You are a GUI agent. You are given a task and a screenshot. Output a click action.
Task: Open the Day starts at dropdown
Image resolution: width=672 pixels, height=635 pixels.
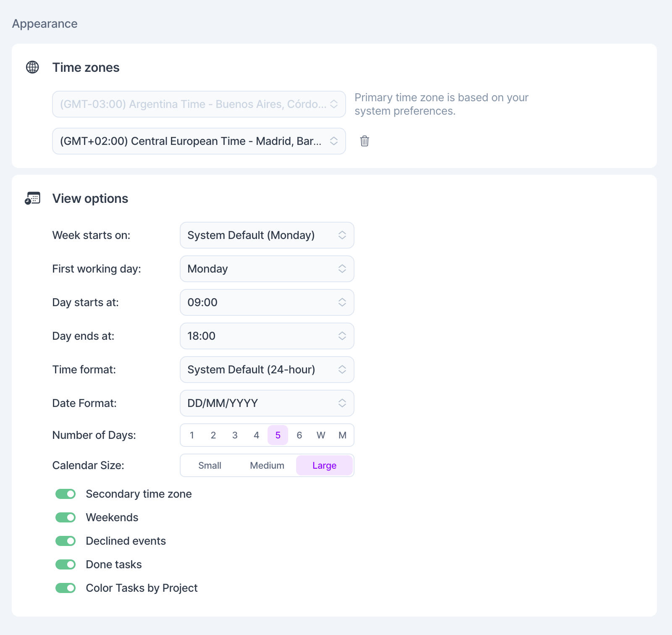click(267, 302)
